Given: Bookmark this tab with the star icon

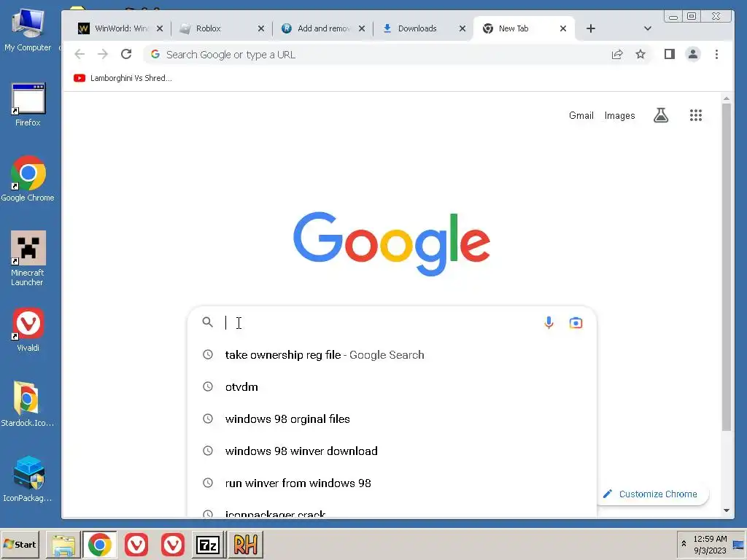Looking at the screenshot, I should (x=640, y=54).
